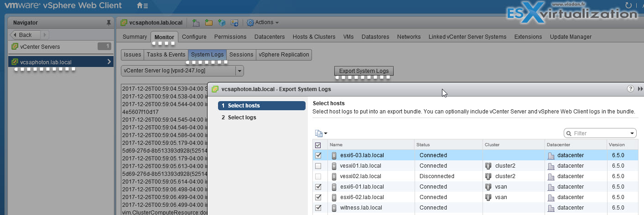
Task: Select the Tasks & Events sub-tab
Action: tap(166, 55)
